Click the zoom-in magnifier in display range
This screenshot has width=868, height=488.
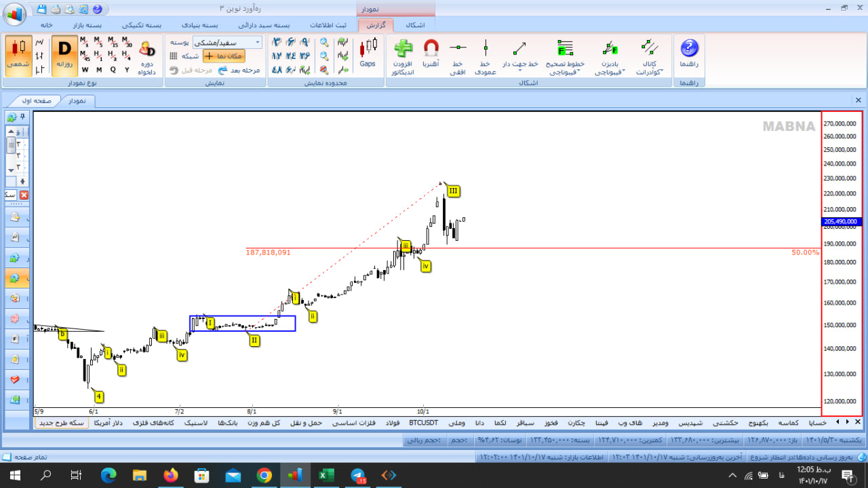pyautogui.click(x=324, y=42)
